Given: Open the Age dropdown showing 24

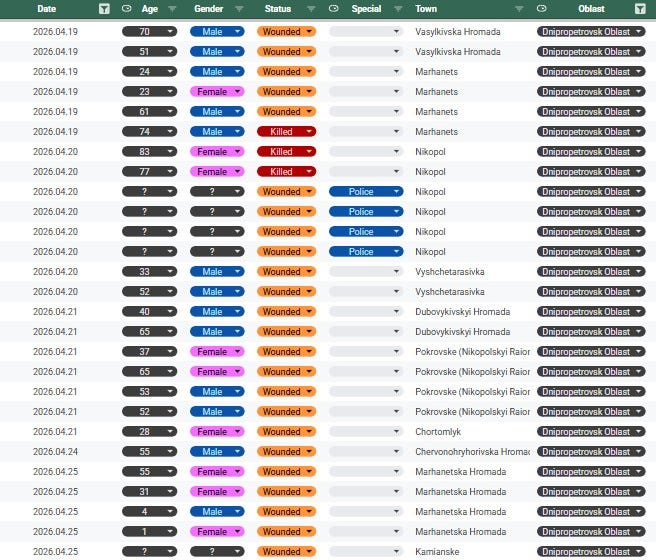Looking at the screenshot, I should coord(149,72).
